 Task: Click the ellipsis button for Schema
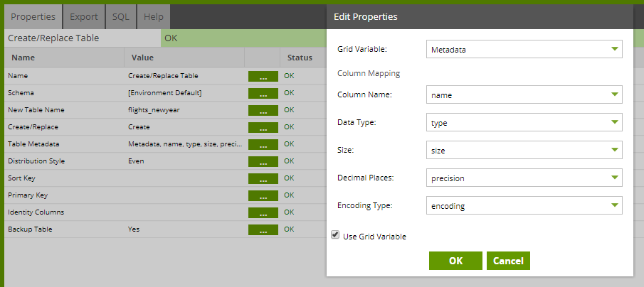coord(263,93)
